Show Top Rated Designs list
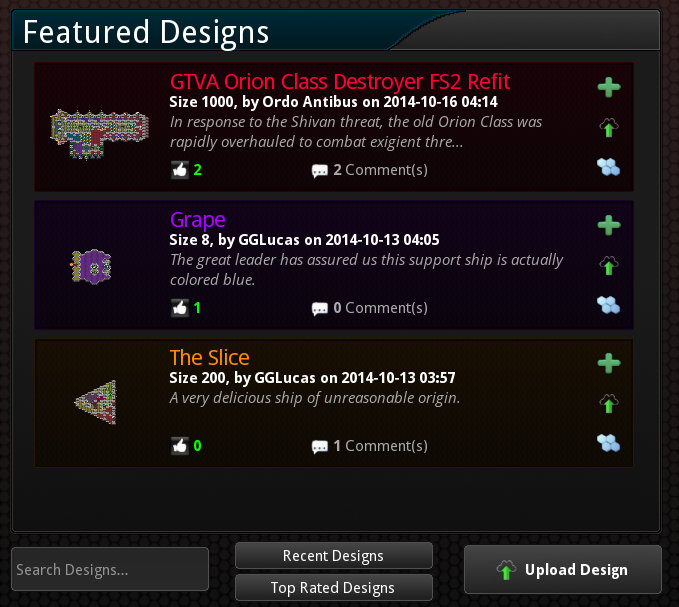The width and height of the screenshot is (679, 607). point(333,588)
